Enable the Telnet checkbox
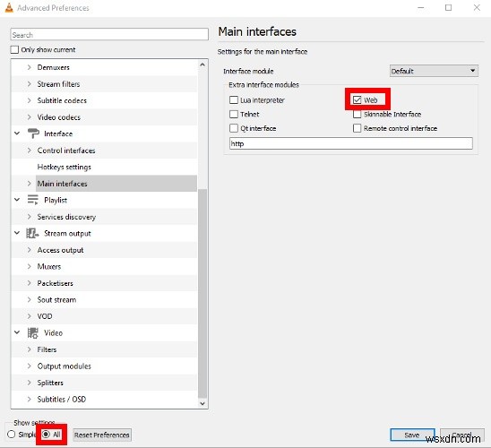 [x=234, y=115]
